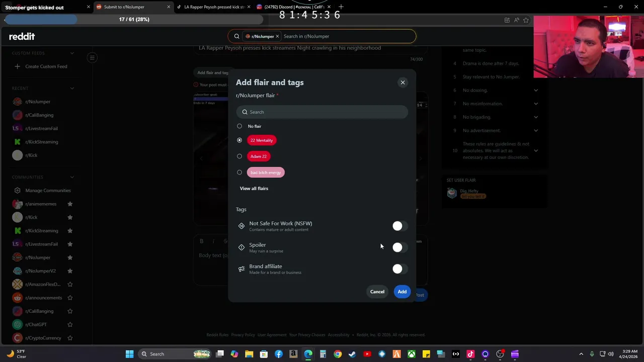
Task: Open r/LivestreamFail in Recent list
Action: [x=41, y=128]
